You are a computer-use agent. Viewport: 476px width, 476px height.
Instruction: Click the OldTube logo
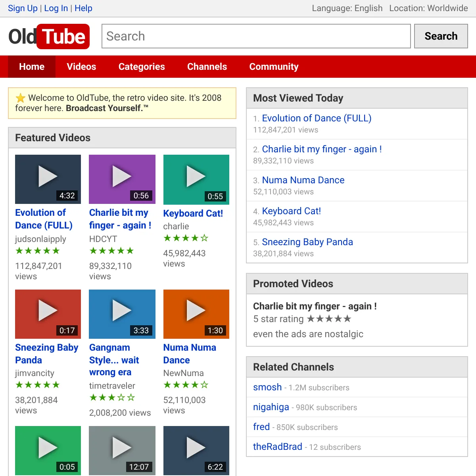point(49,36)
